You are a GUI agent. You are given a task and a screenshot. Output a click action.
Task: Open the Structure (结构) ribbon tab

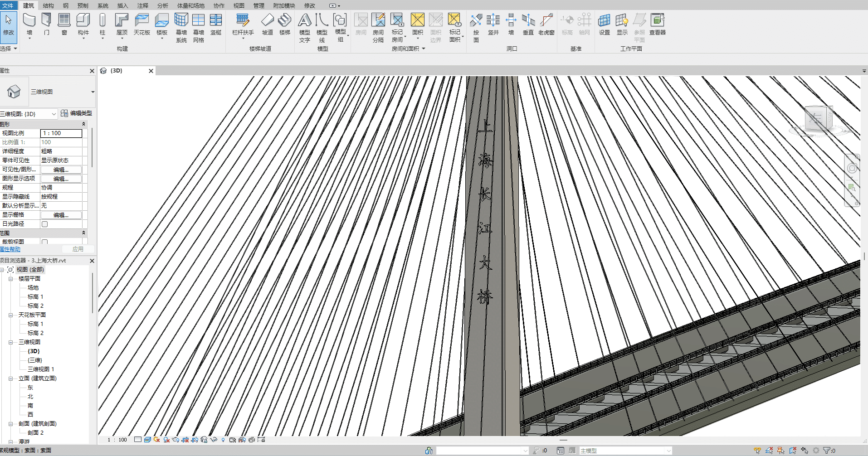coord(48,5)
